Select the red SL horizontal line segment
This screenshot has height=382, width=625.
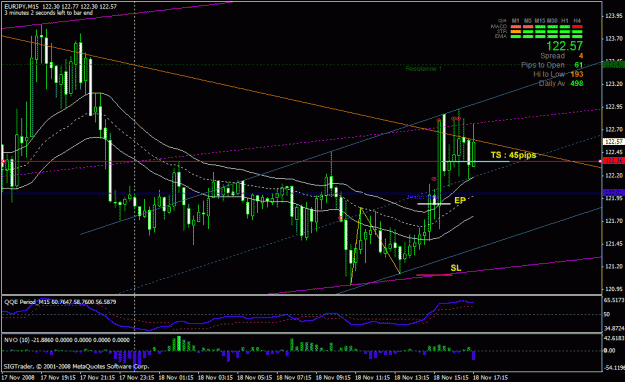(x=434, y=275)
